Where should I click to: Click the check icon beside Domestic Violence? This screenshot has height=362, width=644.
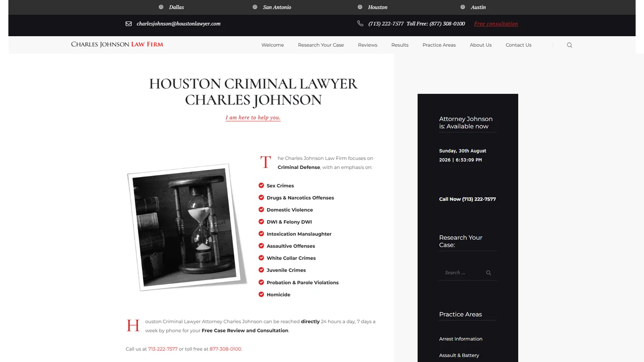click(x=261, y=210)
